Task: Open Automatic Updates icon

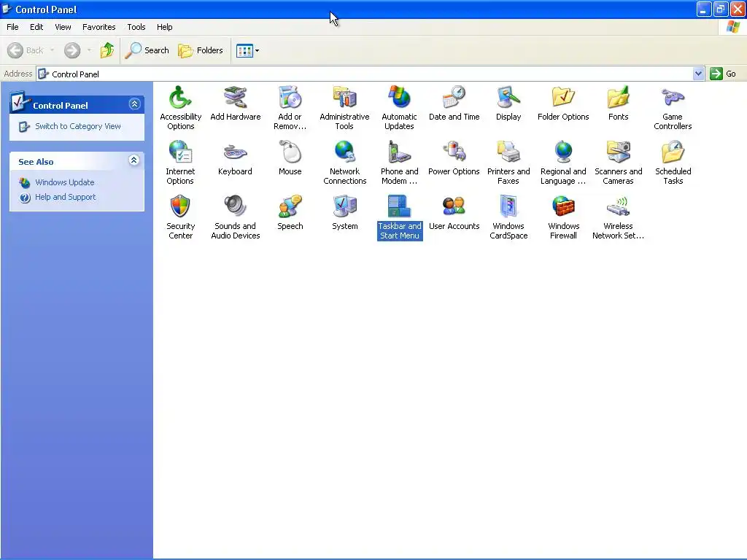Action: click(x=399, y=108)
